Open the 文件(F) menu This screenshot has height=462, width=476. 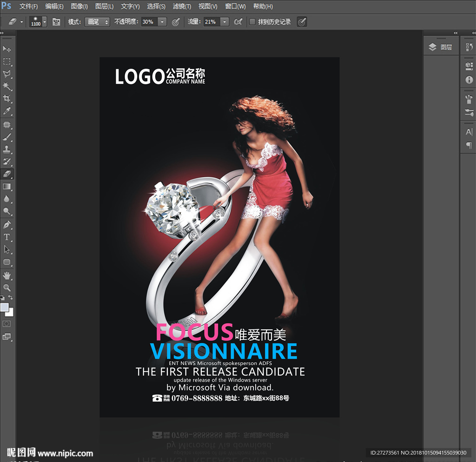(29, 7)
